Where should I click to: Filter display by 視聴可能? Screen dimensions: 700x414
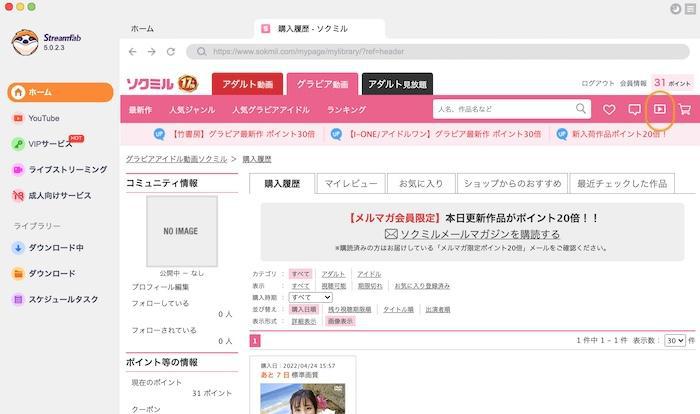333,286
